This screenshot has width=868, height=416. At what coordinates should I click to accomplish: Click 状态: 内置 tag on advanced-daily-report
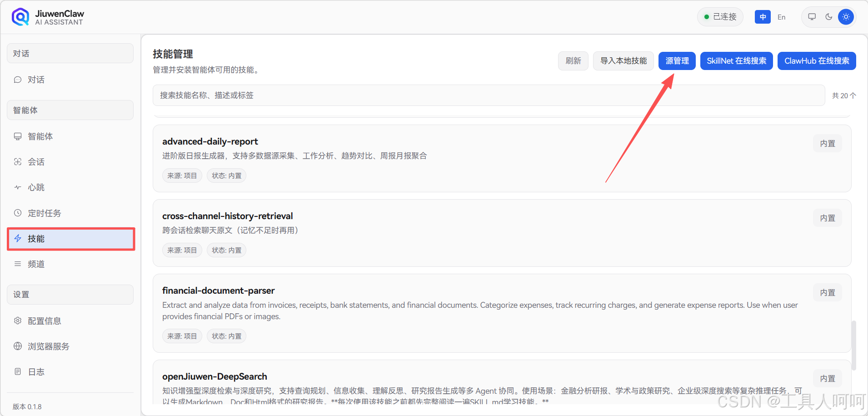[x=226, y=175]
